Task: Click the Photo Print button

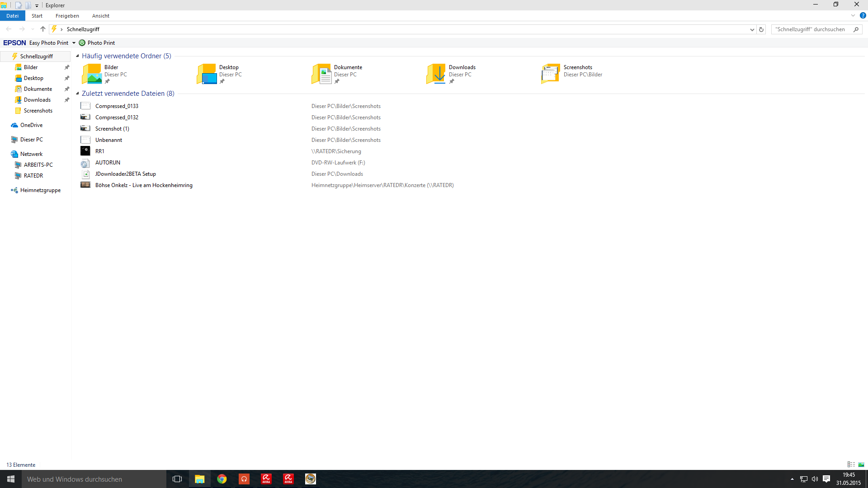Action: 97,43
